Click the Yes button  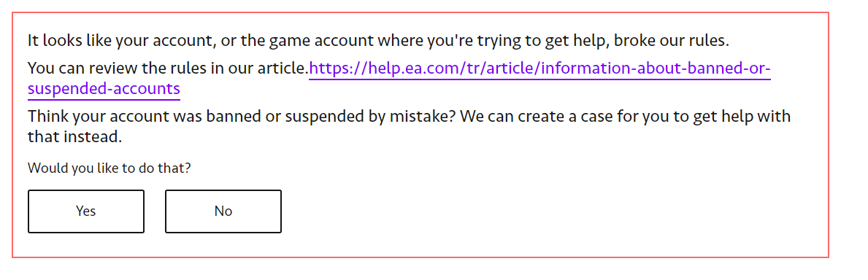pyautogui.click(x=86, y=211)
